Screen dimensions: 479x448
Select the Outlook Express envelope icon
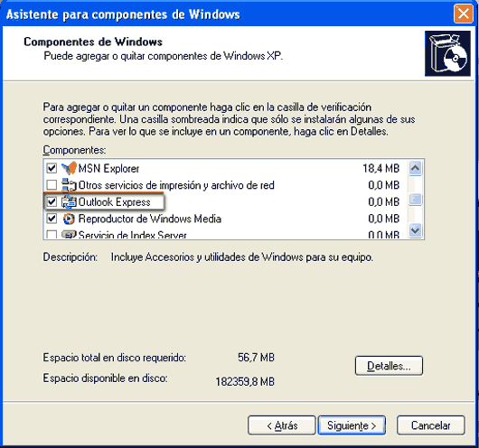pos(69,201)
